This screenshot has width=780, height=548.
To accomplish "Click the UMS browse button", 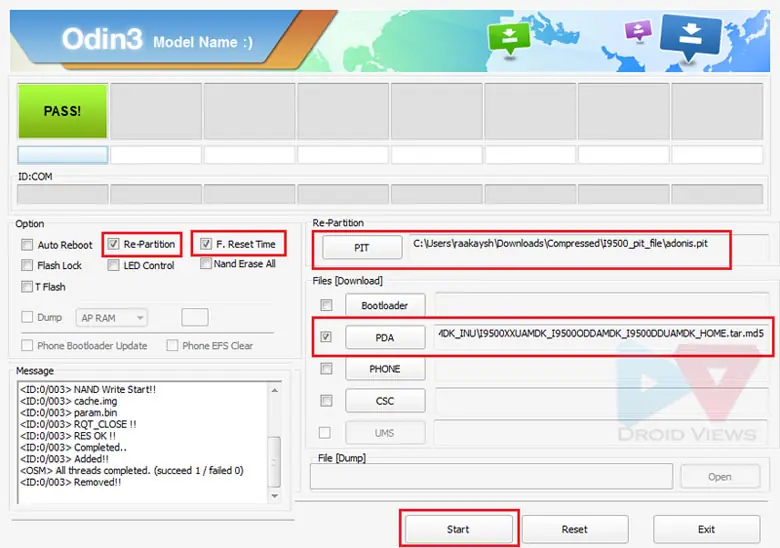I will (x=385, y=433).
